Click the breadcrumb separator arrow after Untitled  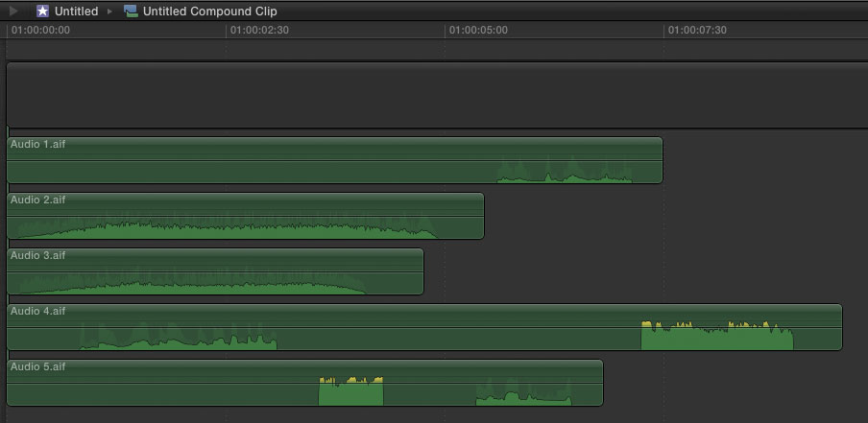[110, 12]
